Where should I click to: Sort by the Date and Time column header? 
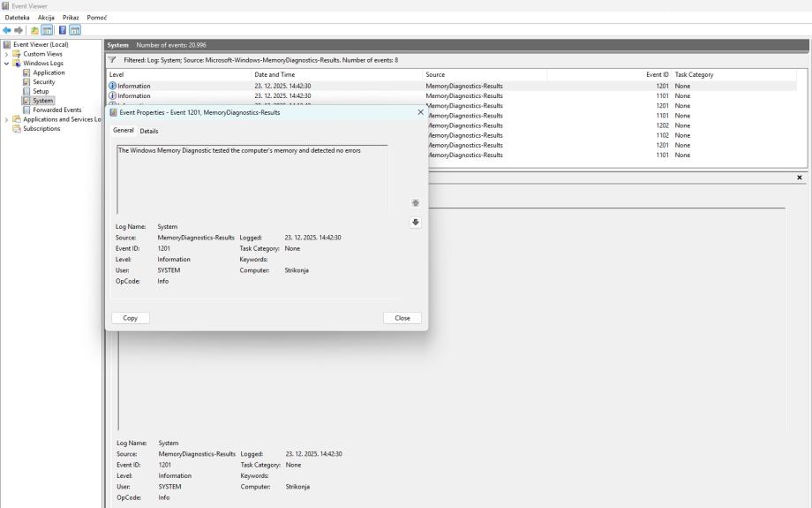click(x=336, y=74)
